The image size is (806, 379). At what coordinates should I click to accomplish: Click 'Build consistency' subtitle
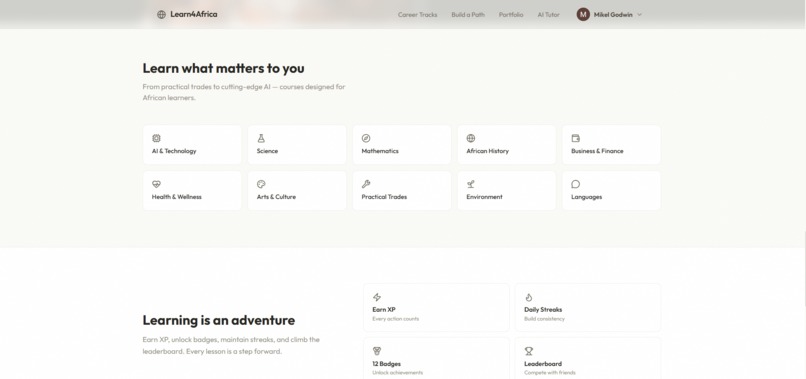544,319
